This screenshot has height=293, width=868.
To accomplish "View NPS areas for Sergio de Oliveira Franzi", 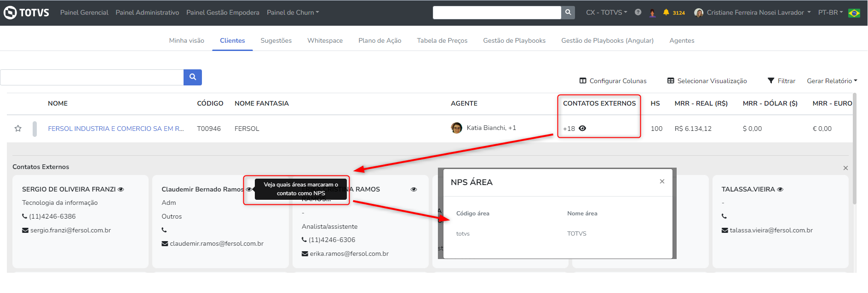I will tap(121, 189).
